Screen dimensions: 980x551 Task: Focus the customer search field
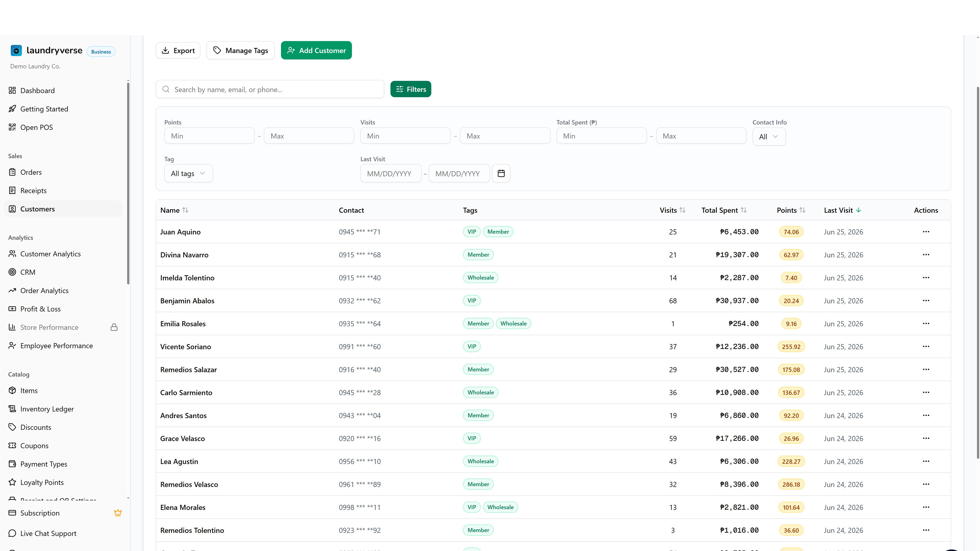point(270,89)
